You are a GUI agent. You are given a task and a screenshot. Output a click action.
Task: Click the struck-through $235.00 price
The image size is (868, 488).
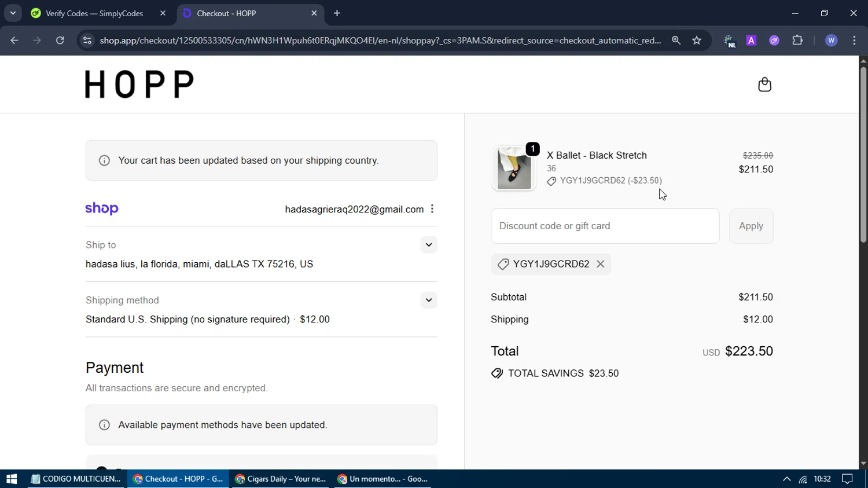(x=758, y=156)
